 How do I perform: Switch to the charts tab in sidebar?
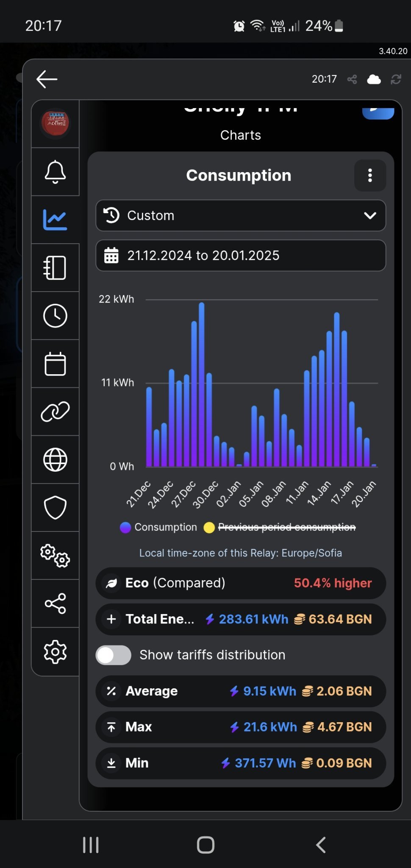[x=55, y=220]
